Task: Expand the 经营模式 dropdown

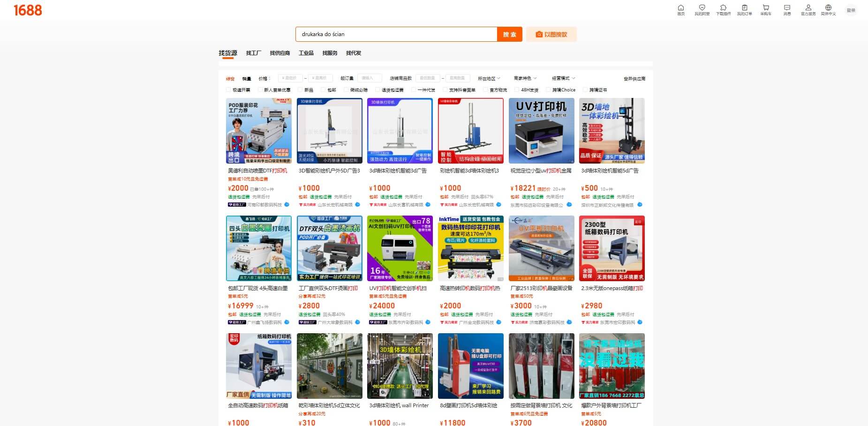Action: (x=563, y=78)
